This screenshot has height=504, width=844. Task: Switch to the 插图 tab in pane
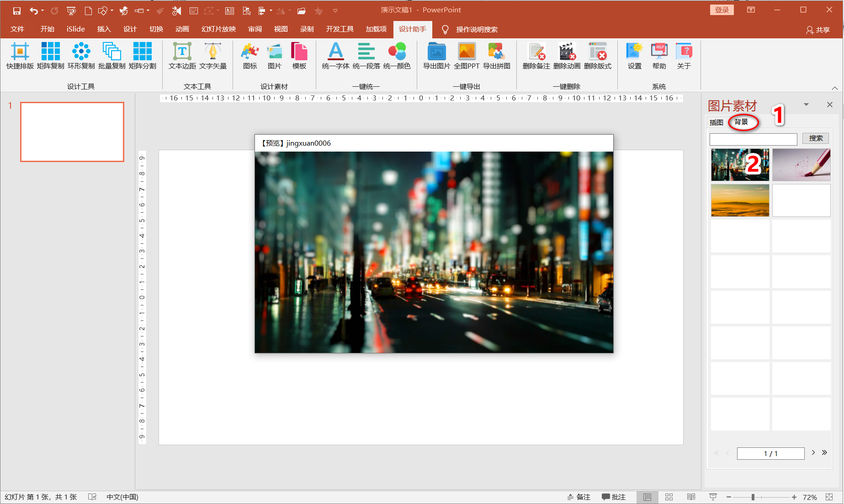point(716,122)
